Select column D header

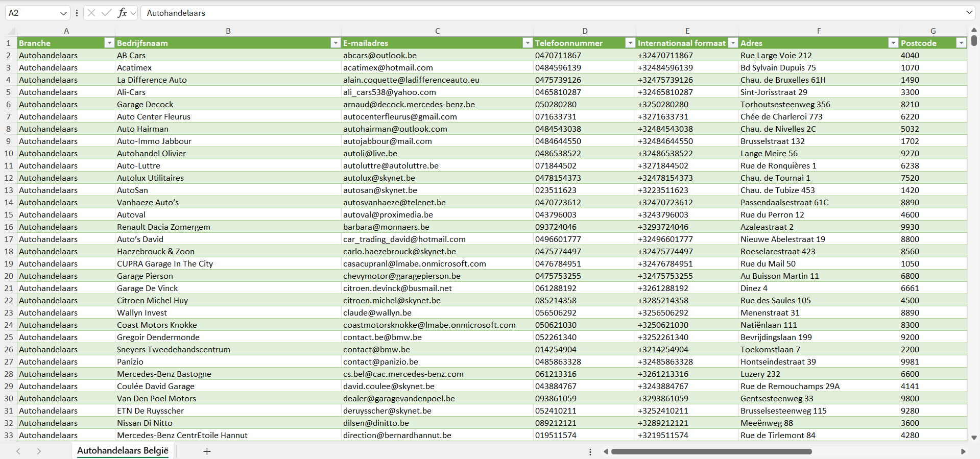coord(585,31)
